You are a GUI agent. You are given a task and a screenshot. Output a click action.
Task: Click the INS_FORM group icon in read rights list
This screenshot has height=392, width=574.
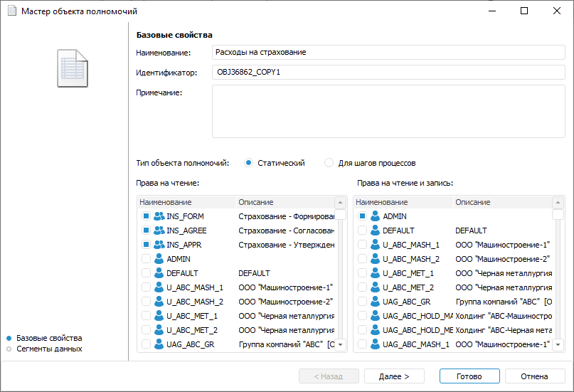[159, 216]
